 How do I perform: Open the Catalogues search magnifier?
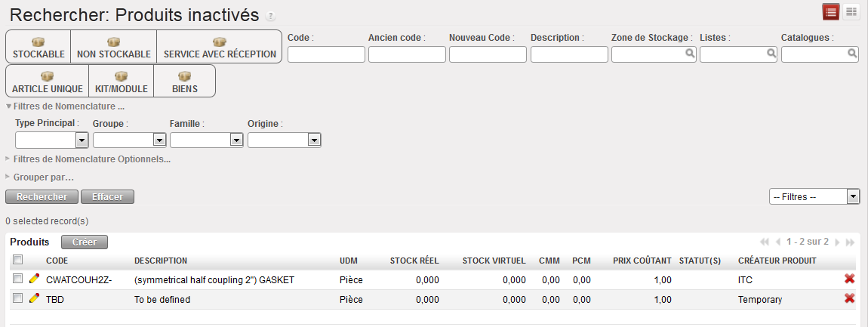(852, 54)
